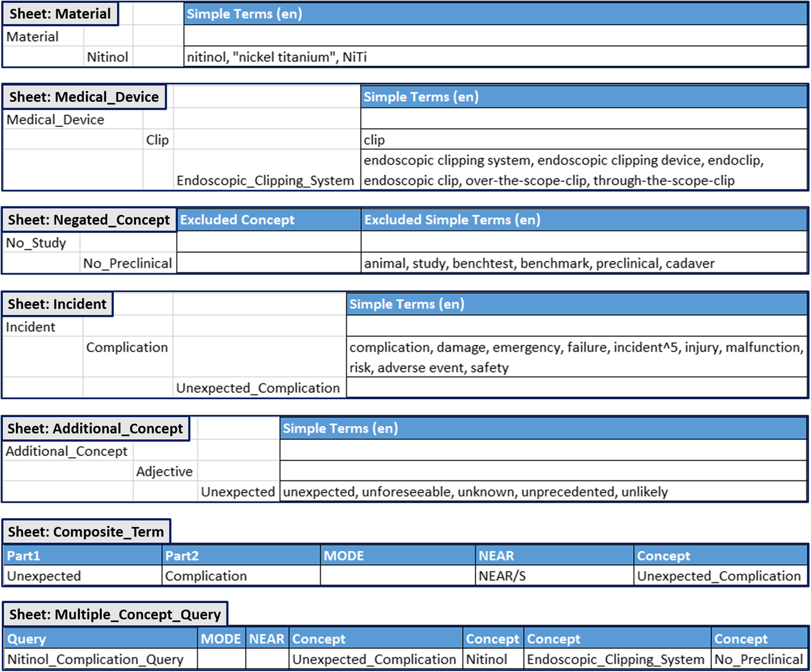The width and height of the screenshot is (811, 672).
Task: Click the lowercase 'clip' simple term cell
Action: point(584,140)
